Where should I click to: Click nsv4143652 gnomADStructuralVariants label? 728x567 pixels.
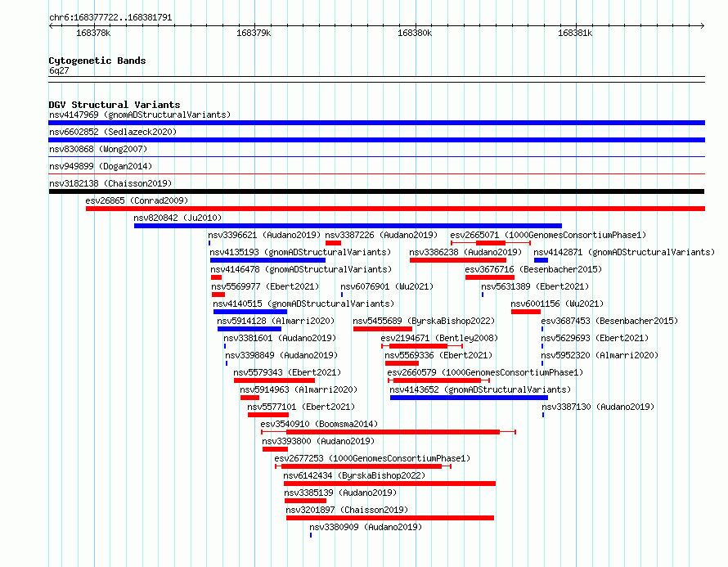click(x=480, y=389)
